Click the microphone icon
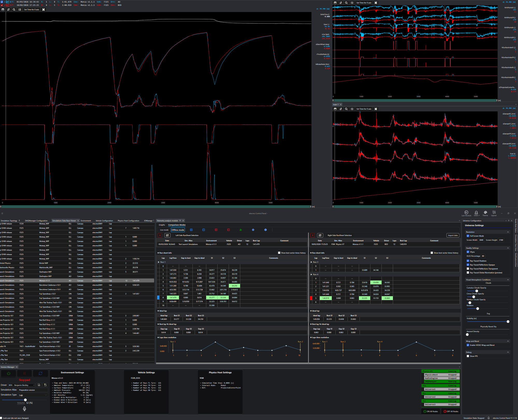Screen dimensions: 518x420 24,409
